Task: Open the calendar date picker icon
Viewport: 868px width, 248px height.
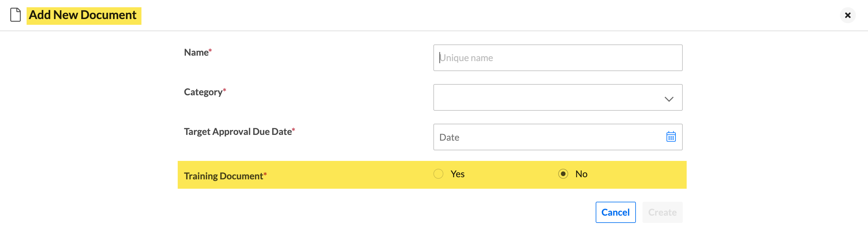Action: point(671,137)
